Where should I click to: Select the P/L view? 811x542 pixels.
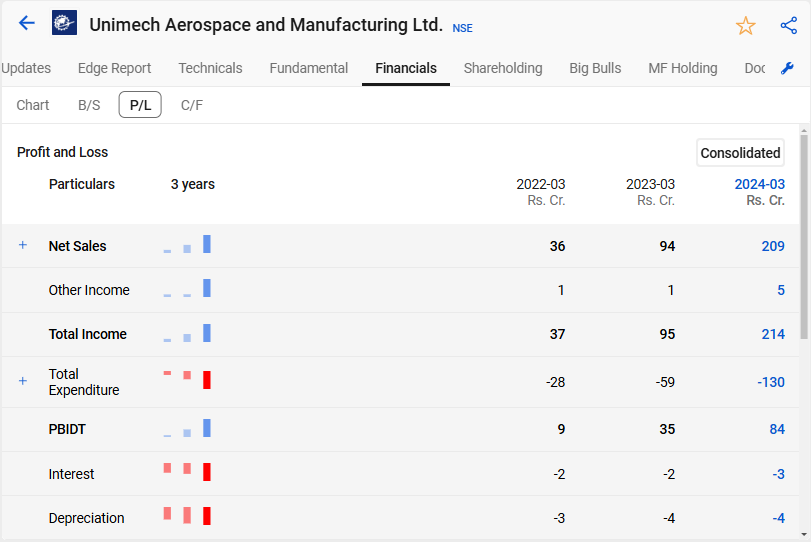140,105
